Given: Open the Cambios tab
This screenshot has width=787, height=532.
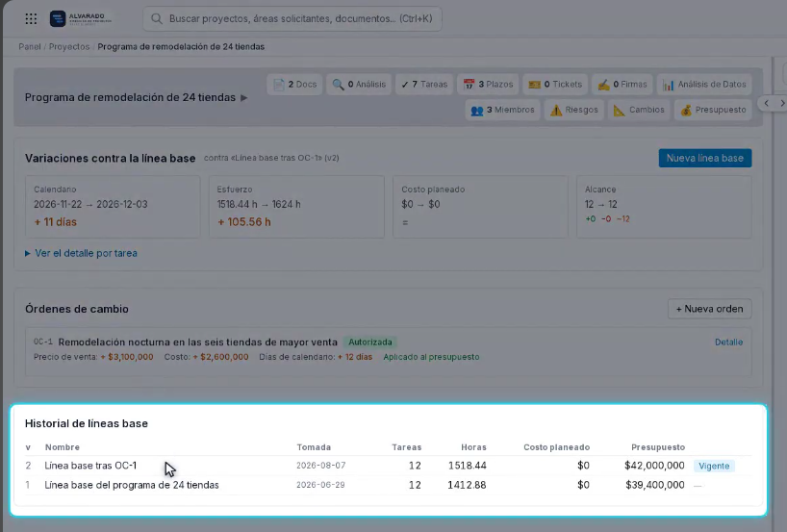Looking at the screenshot, I should pos(639,110).
